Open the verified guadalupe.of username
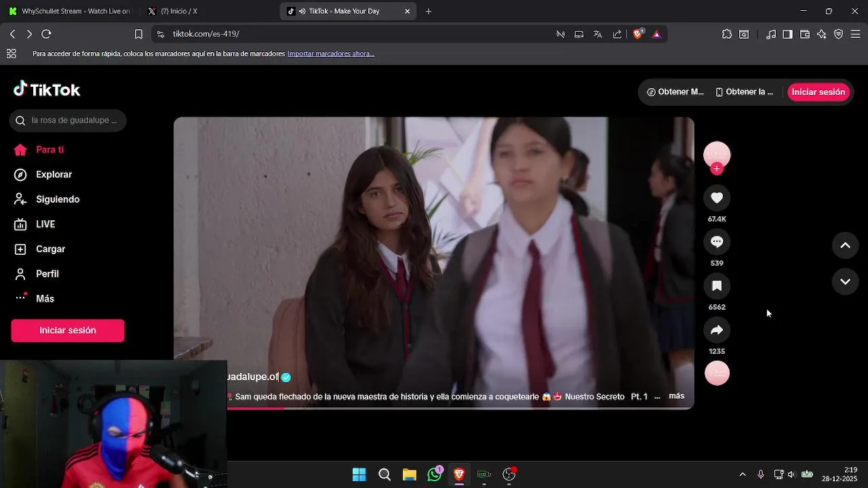Viewport: 868px width, 488px height. click(253, 377)
